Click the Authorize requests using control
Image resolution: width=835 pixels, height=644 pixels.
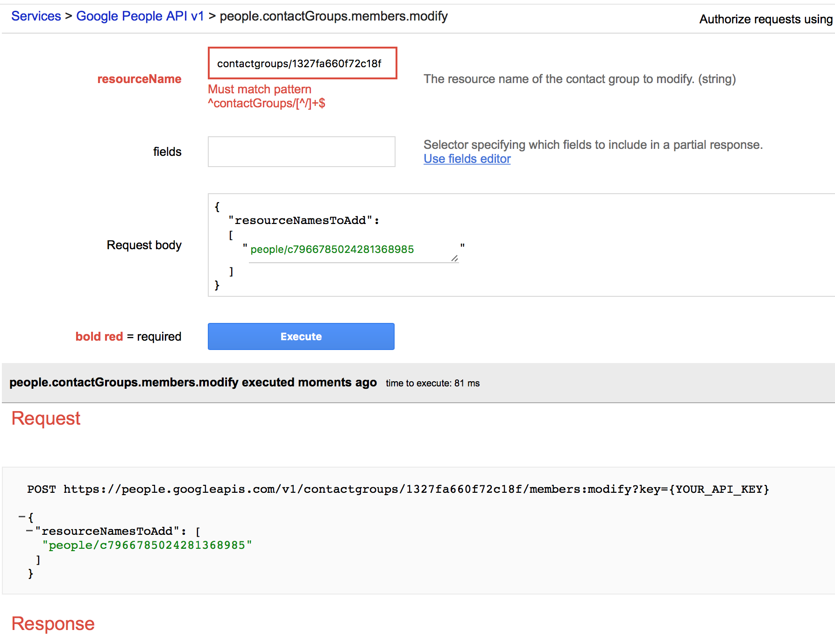(x=766, y=19)
